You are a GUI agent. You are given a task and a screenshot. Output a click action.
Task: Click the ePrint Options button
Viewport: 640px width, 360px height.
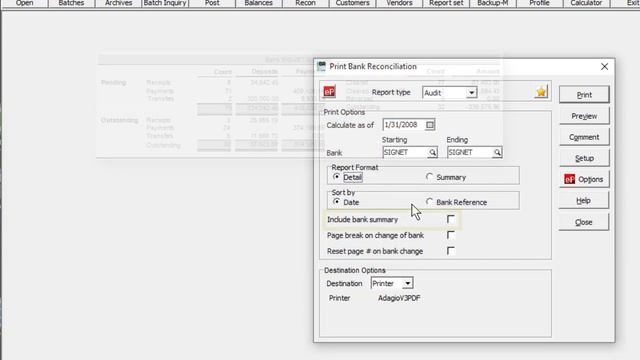point(584,179)
